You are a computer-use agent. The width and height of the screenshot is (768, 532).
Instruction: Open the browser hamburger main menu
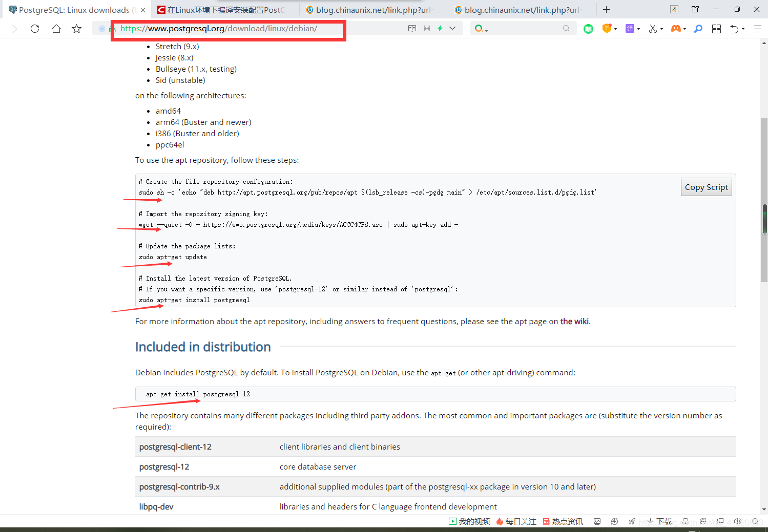[757, 29]
